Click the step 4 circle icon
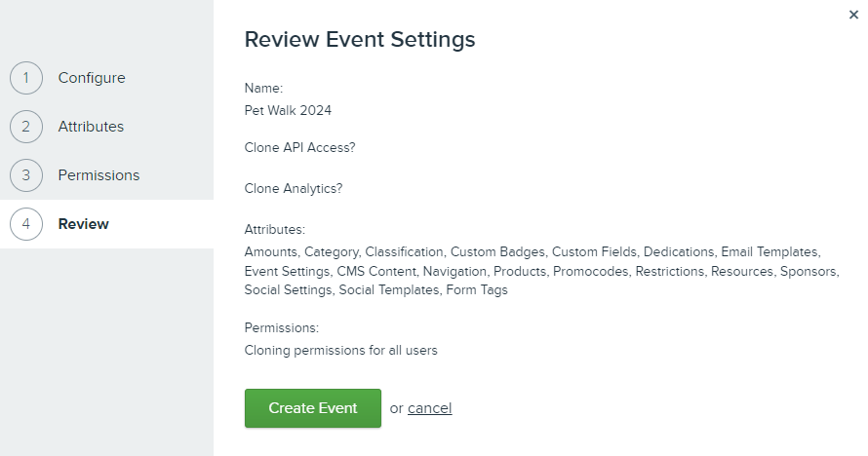 click(26, 224)
